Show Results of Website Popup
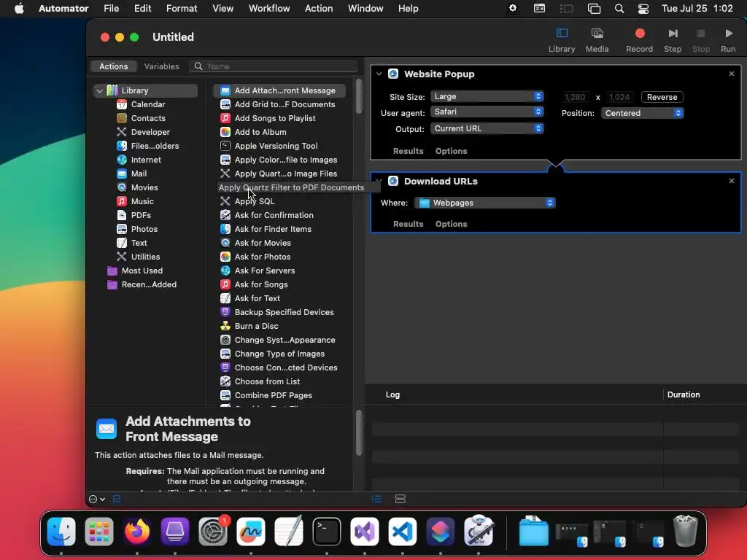This screenshot has width=747, height=560. pos(408,151)
